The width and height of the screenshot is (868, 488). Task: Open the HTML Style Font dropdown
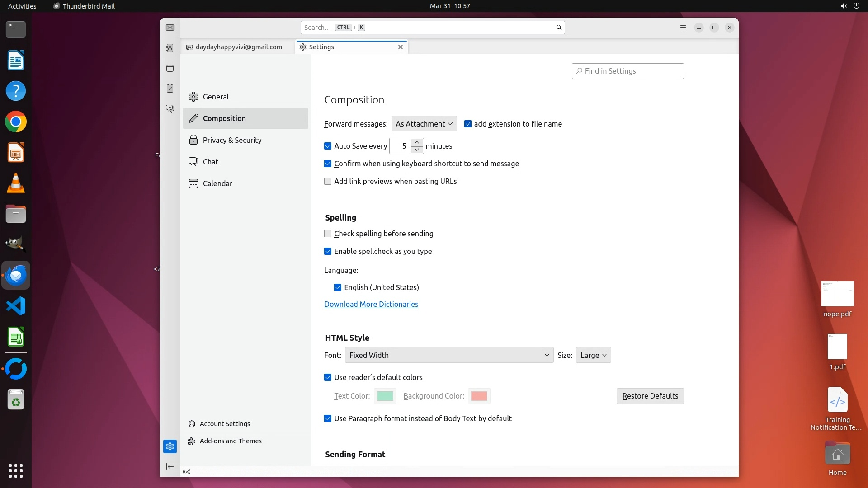448,355
